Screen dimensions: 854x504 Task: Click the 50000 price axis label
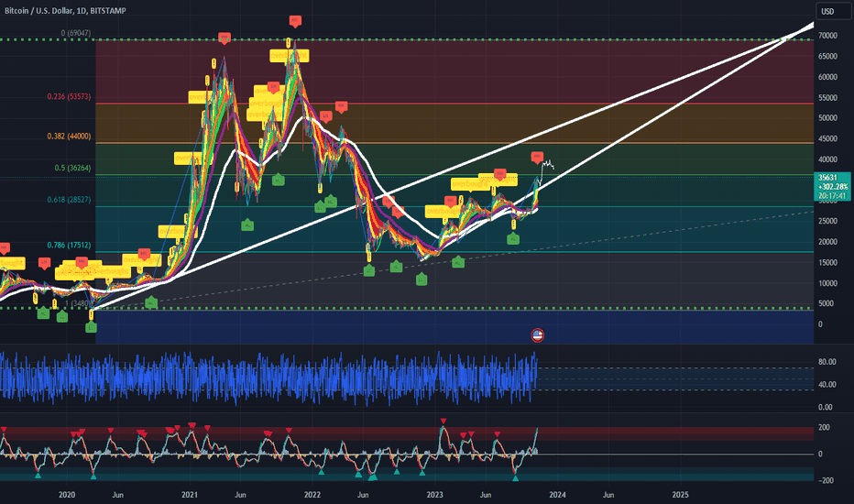click(827, 117)
